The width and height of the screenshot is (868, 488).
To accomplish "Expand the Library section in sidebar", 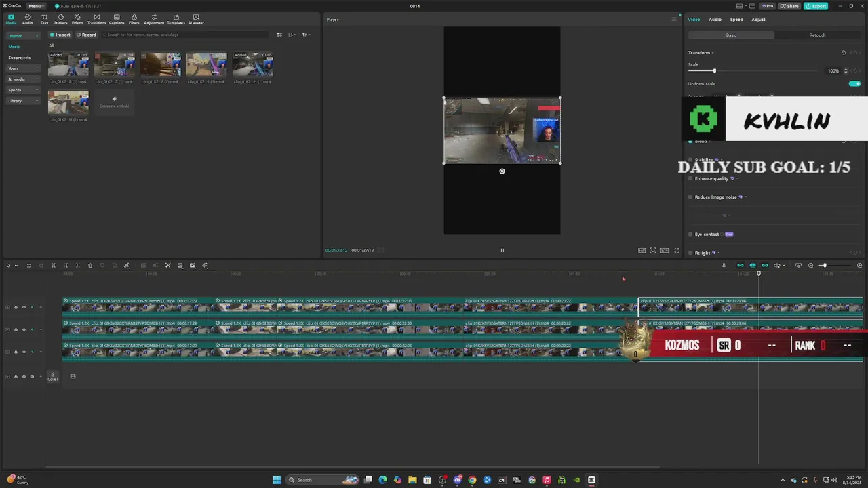I will click(23, 101).
